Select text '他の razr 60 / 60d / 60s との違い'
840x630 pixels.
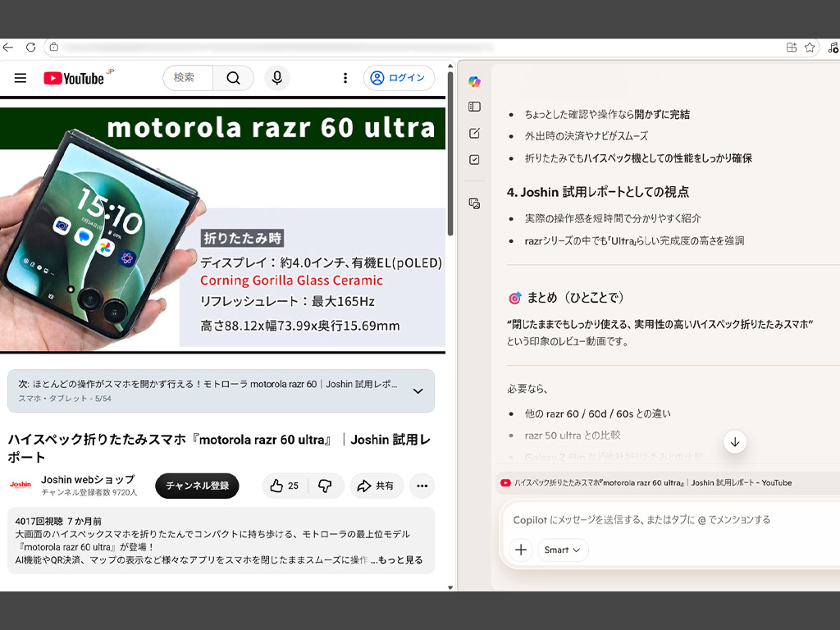coord(597,413)
